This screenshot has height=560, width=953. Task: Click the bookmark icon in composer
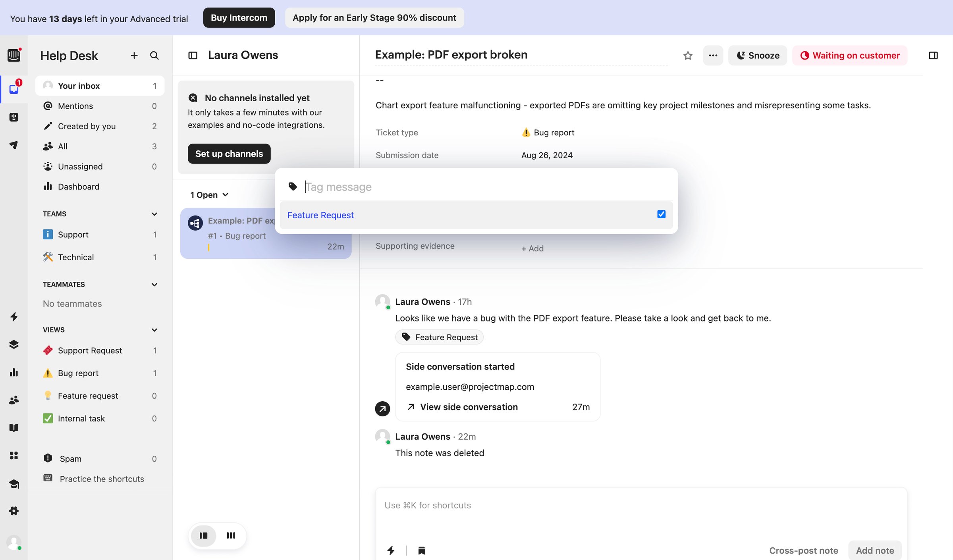[x=422, y=550]
